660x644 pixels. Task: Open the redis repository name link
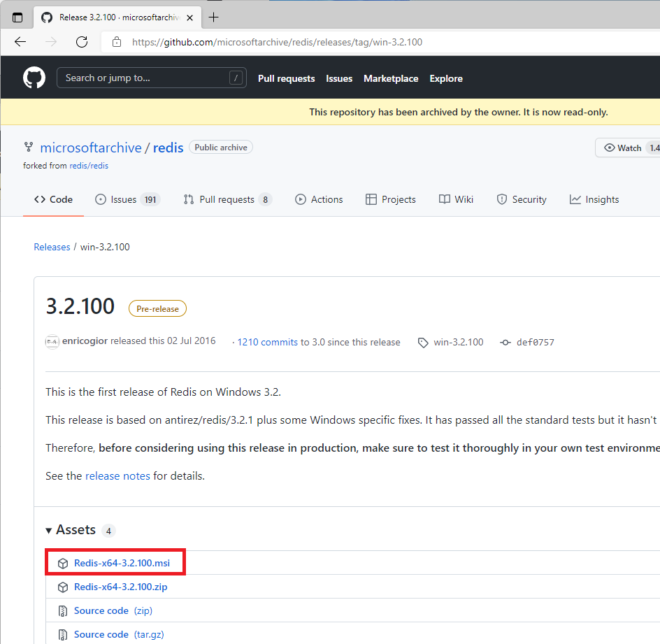tap(168, 148)
